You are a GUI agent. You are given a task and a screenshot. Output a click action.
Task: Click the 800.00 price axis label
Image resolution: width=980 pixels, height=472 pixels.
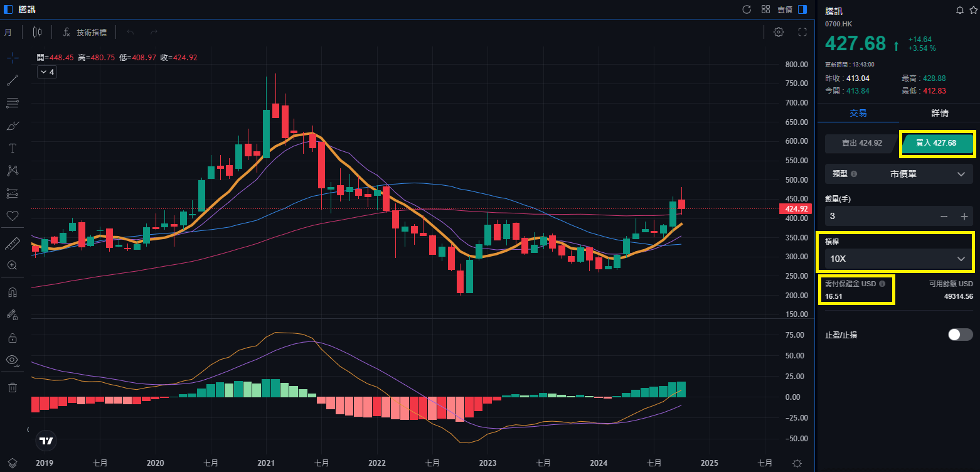click(796, 64)
